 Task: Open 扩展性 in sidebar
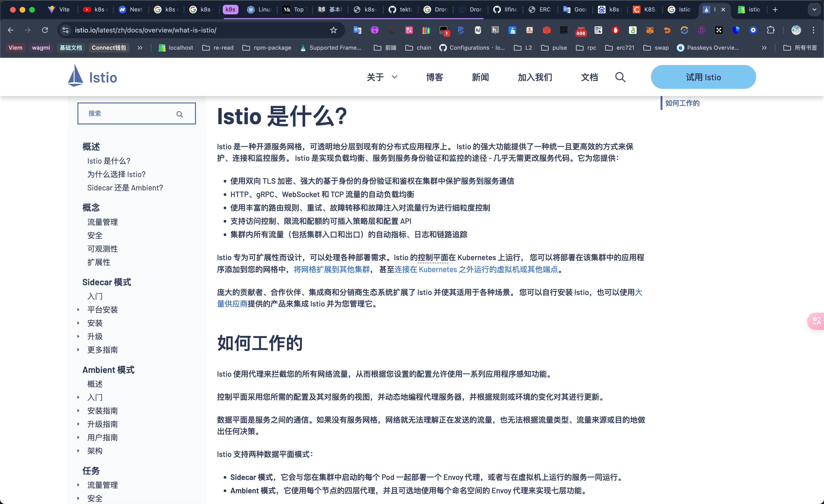(x=99, y=262)
